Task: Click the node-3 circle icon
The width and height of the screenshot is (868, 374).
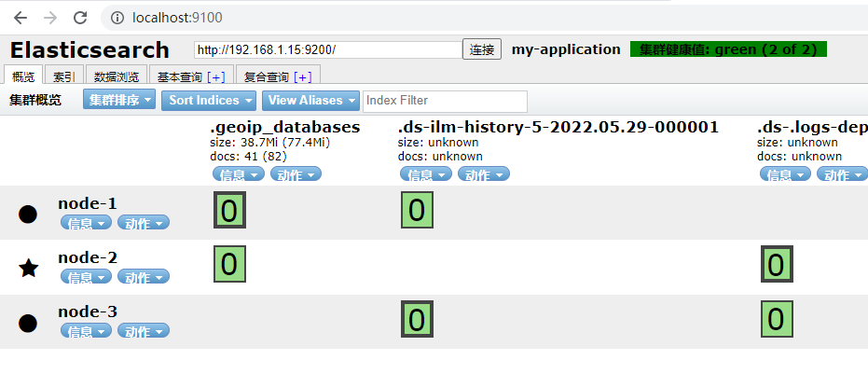Action: tap(28, 323)
